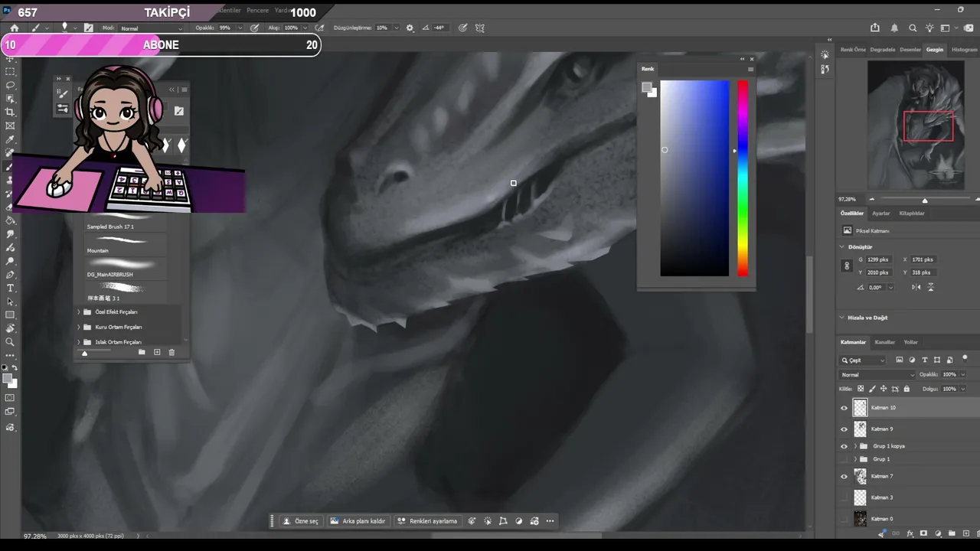Select the Pen tool

(10, 275)
